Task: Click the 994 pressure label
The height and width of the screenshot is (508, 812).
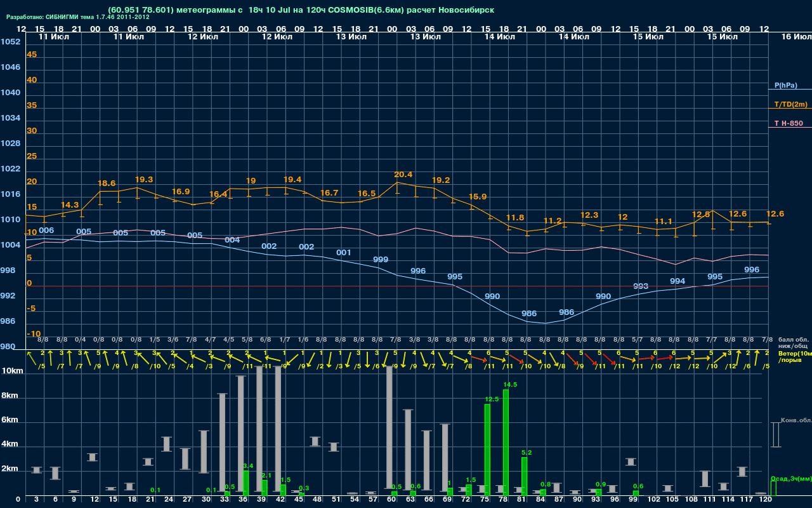Action: click(678, 281)
